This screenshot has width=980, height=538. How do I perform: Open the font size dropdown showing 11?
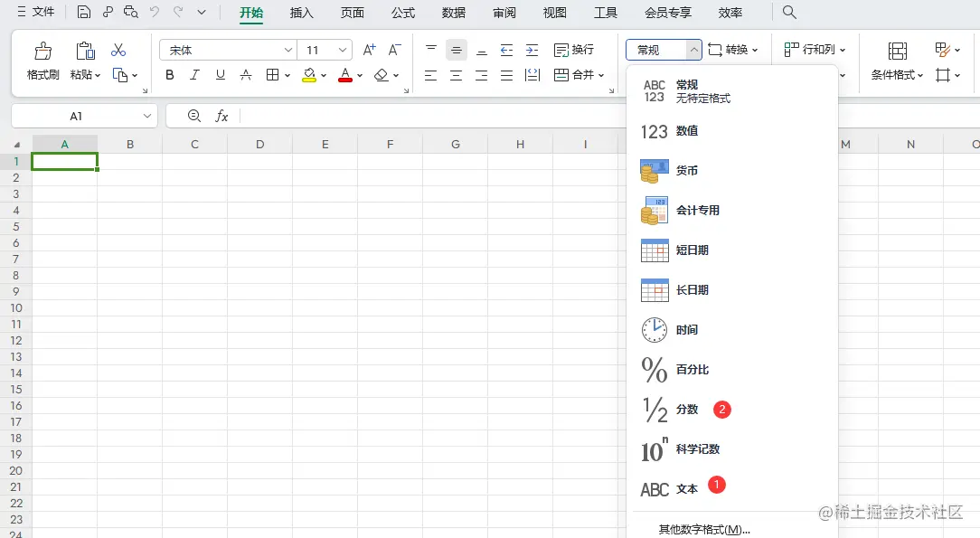point(343,50)
